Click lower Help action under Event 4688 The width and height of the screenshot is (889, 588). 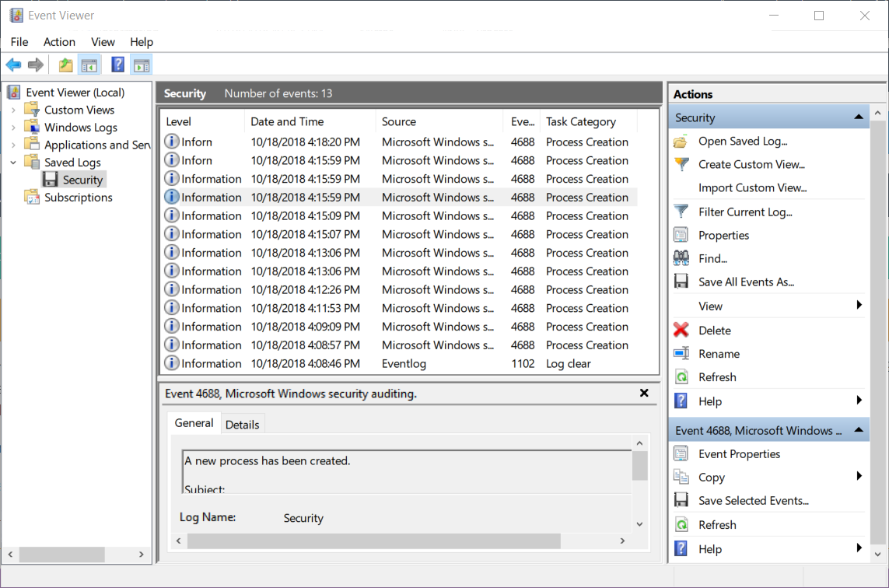710,549
